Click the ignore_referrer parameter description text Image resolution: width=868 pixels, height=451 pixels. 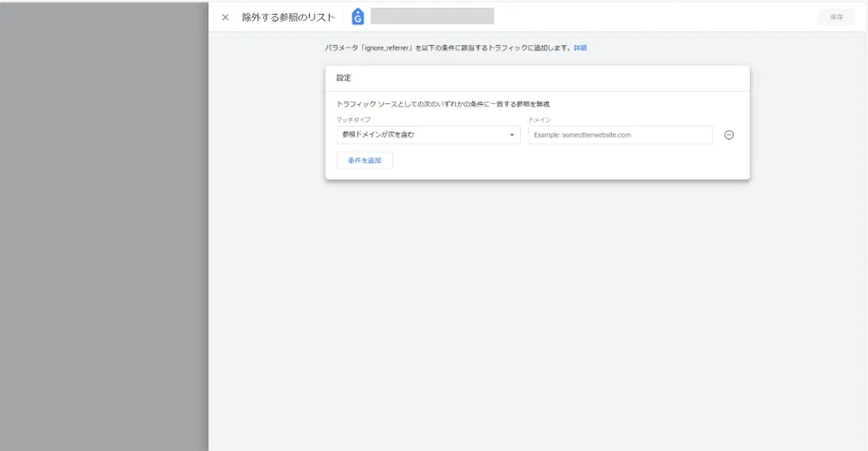click(449, 49)
